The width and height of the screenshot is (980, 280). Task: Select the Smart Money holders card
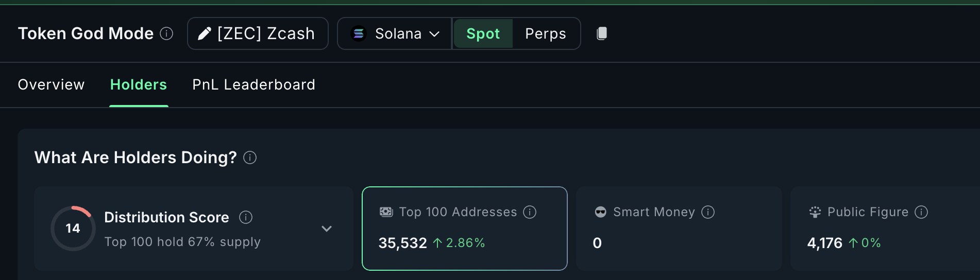[x=679, y=229]
